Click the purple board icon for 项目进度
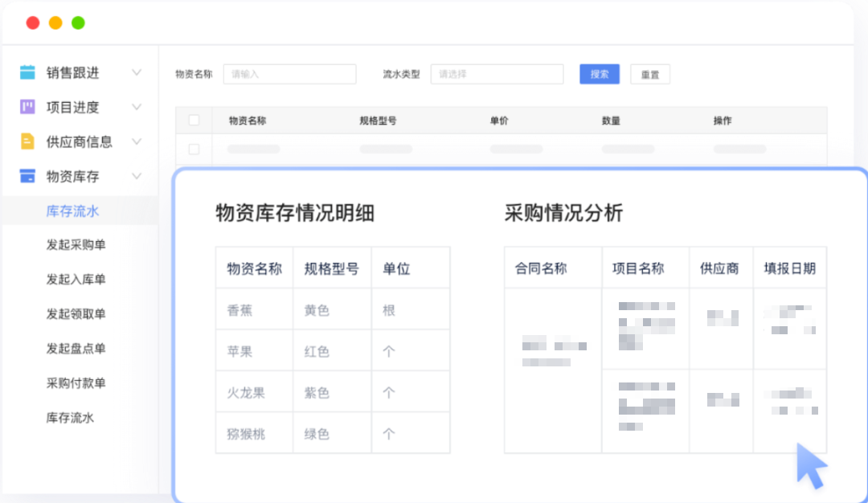 coord(27,107)
